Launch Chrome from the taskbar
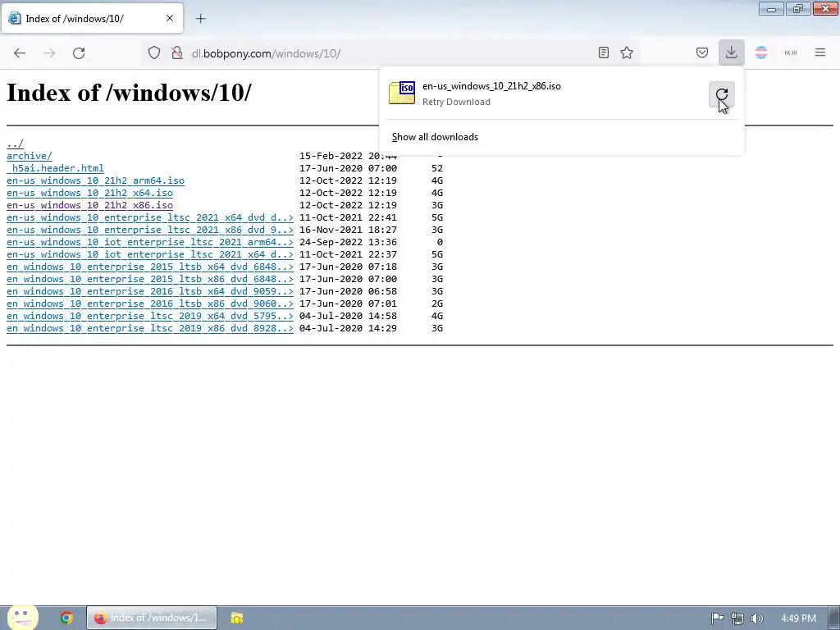 [x=66, y=619]
